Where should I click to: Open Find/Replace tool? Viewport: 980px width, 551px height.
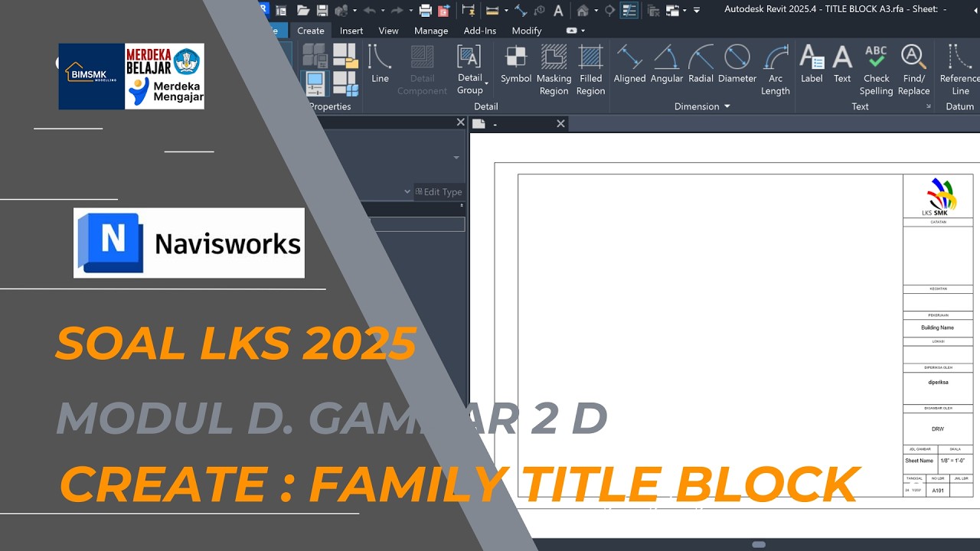[913, 70]
